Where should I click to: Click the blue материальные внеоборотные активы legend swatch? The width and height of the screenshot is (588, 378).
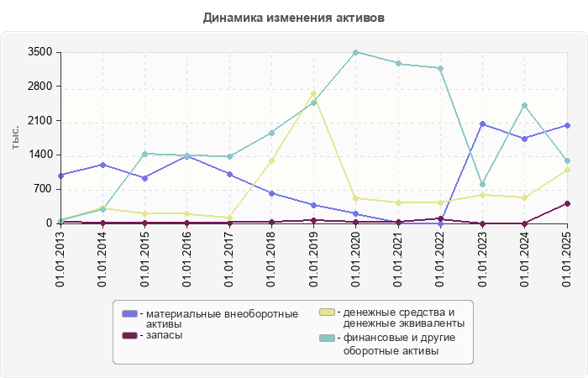129,313
